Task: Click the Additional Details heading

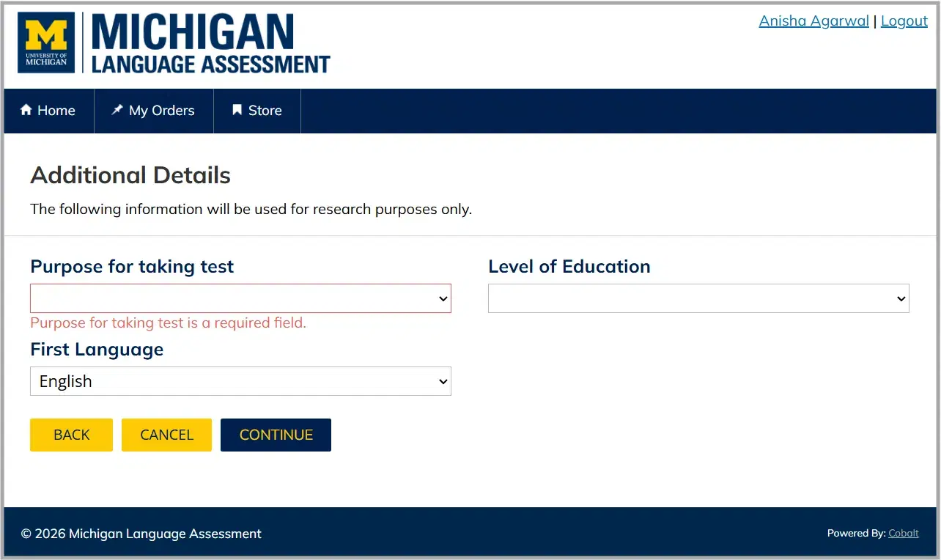Action: (130, 175)
